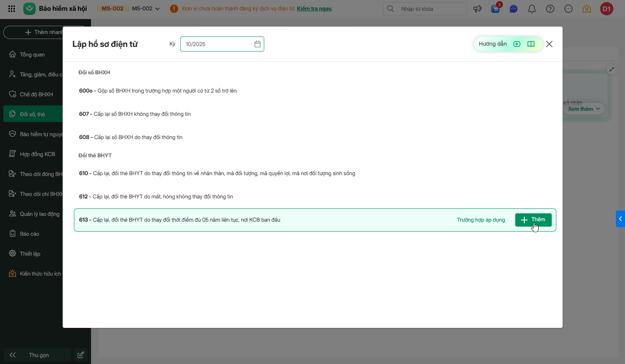Select procedure 613 row text
This screenshot has width=625, height=364.
[180, 220]
